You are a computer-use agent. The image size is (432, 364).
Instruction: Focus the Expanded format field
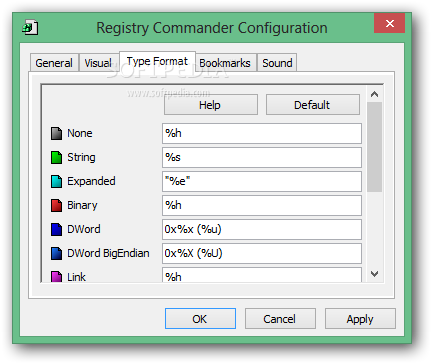click(x=262, y=181)
